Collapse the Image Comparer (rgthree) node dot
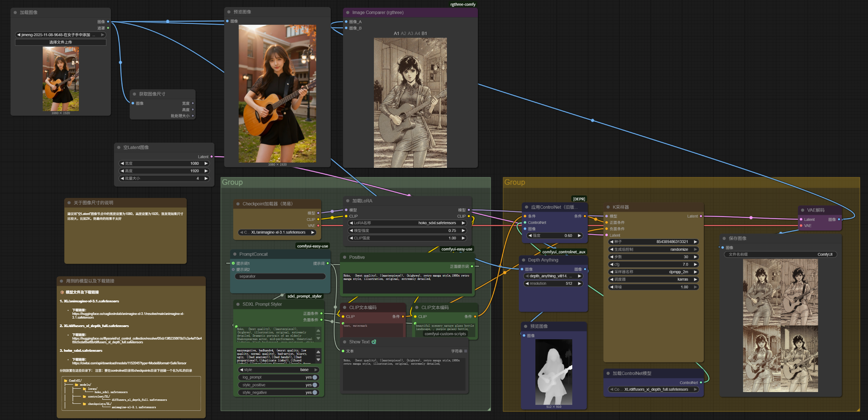This screenshot has height=420, width=868. click(348, 13)
